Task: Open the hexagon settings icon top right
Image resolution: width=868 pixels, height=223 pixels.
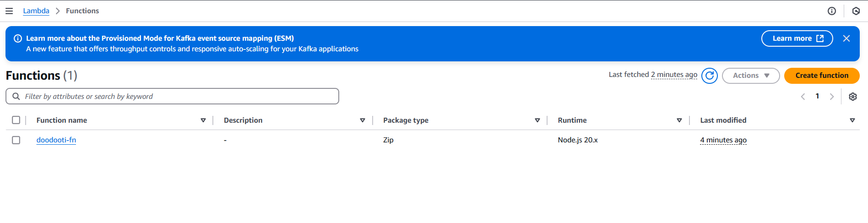Action: click(x=856, y=11)
